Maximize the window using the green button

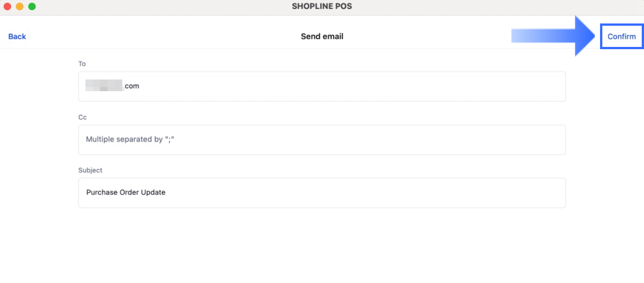[32, 6]
